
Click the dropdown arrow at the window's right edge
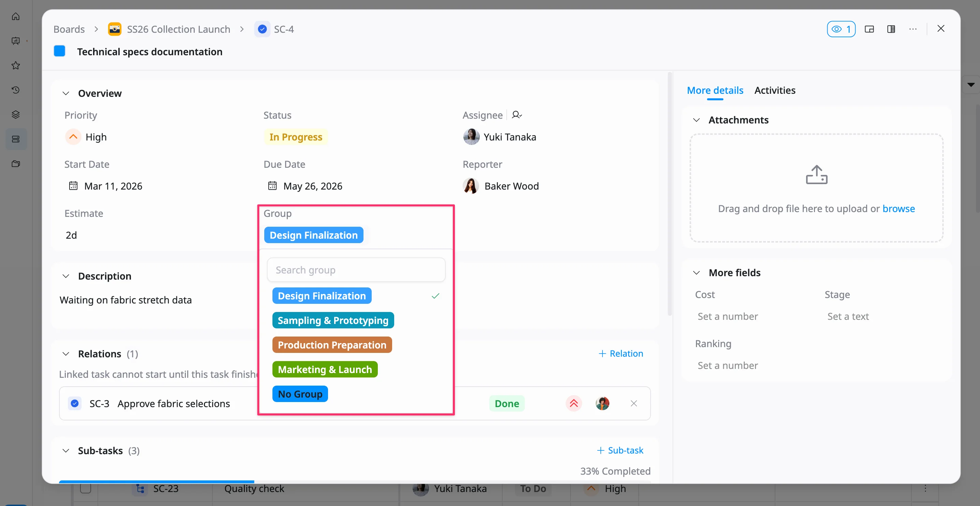pyautogui.click(x=971, y=85)
